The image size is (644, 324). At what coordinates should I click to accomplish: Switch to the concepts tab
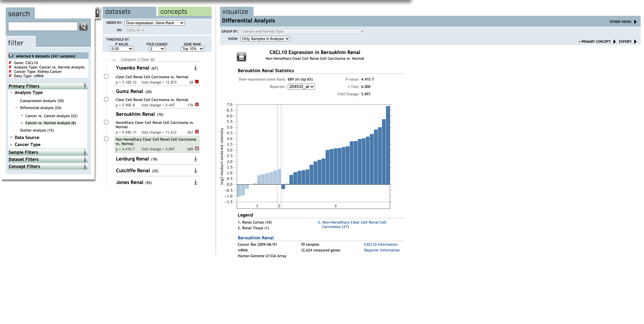184,11
